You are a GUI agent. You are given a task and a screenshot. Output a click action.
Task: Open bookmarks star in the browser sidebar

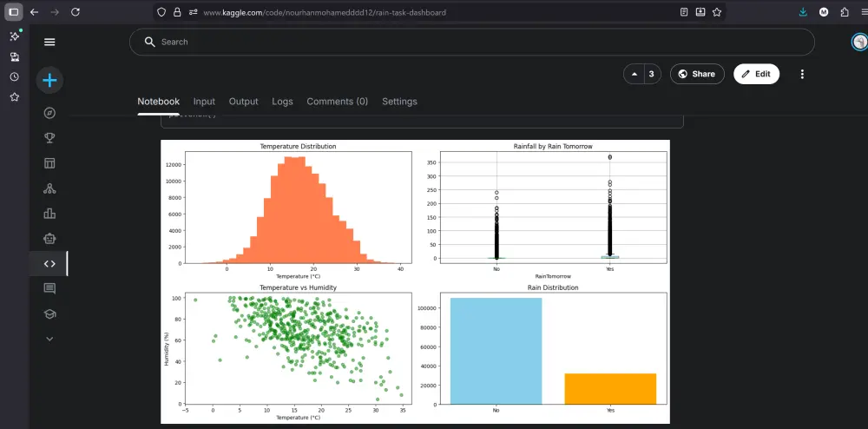click(15, 97)
